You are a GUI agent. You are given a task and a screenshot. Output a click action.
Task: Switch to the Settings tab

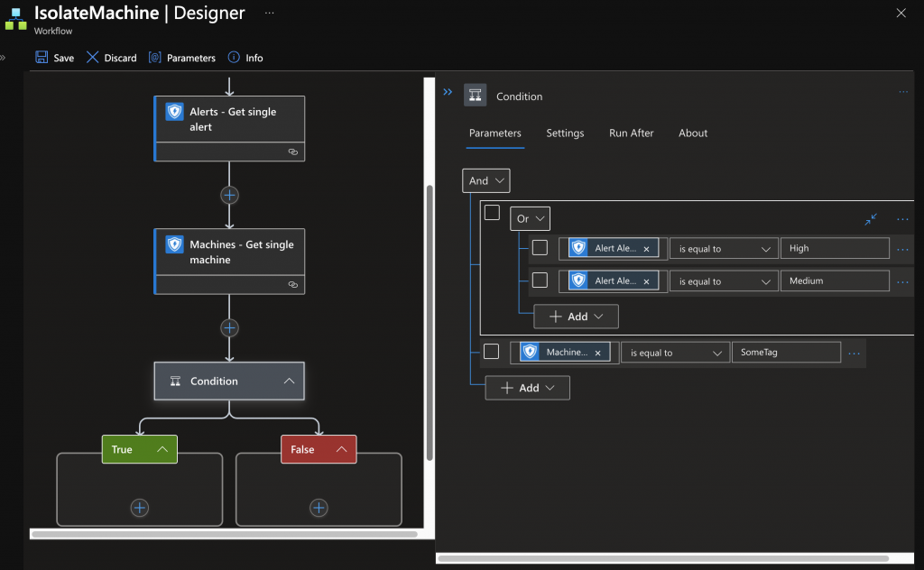(565, 133)
